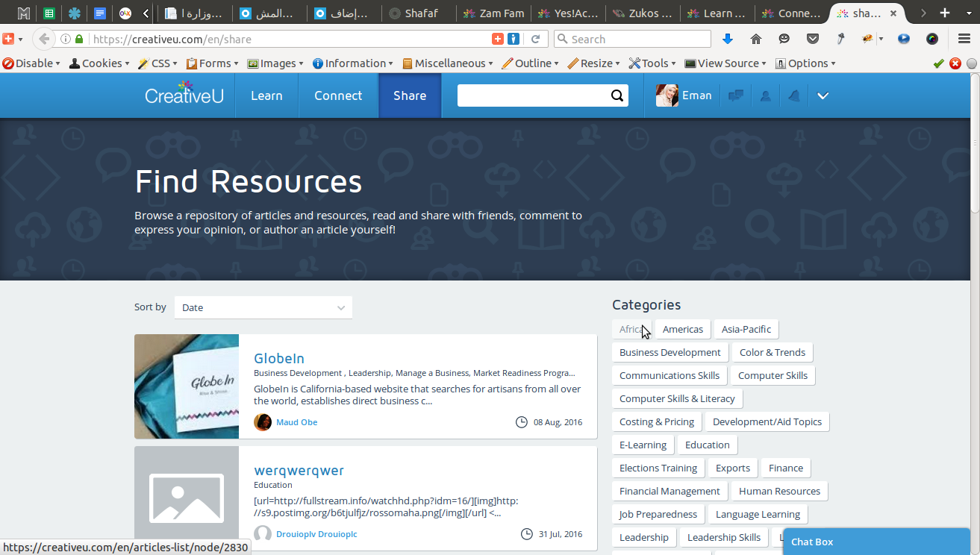This screenshot has width=980, height=555.
Task: Open the Connect navigation tab
Action: pyautogui.click(x=338, y=95)
